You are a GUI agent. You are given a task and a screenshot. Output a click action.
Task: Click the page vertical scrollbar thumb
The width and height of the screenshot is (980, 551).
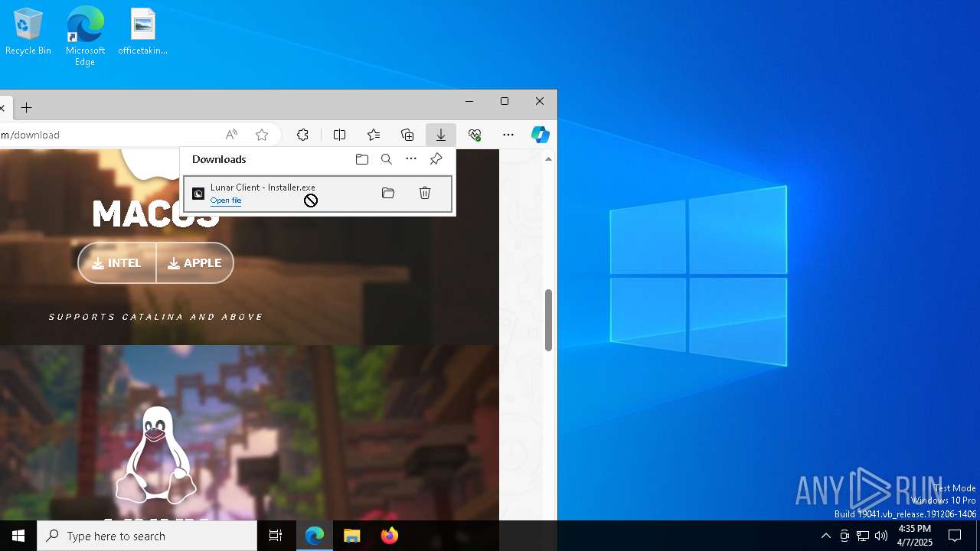pyautogui.click(x=548, y=320)
